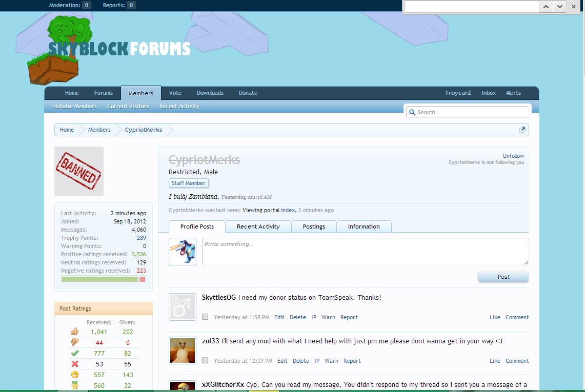Screen dimensions: 585x392
Task: Click the CypriotMerks breadcrumb
Action: [x=143, y=130]
